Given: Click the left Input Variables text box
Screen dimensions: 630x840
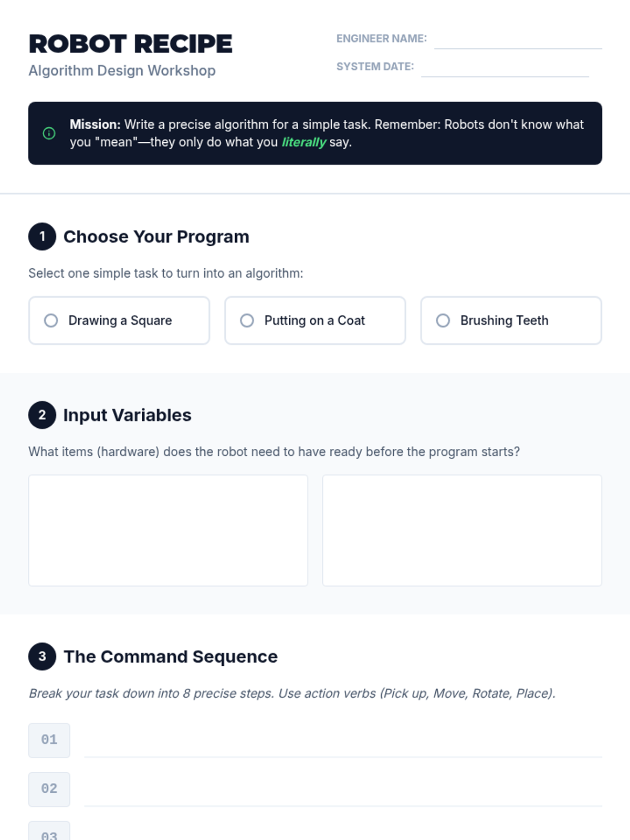Looking at the screenshot, I should [x=168, y=530].
